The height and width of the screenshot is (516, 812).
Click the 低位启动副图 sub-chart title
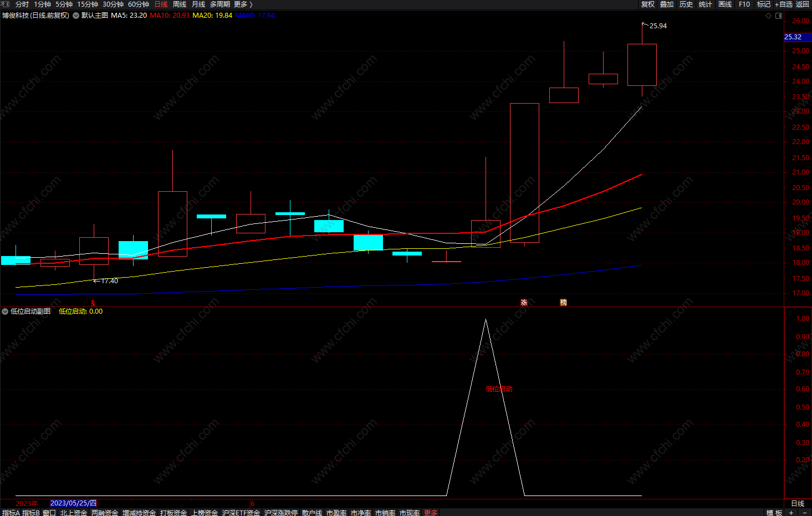click(x=30, y=311)
